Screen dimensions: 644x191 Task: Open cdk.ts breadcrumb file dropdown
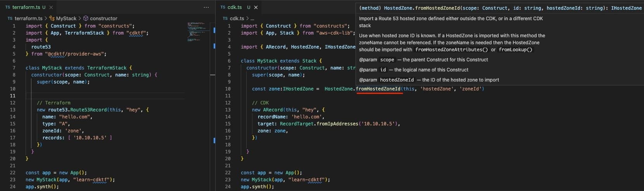pyautogui.click(x=237, y=18)
